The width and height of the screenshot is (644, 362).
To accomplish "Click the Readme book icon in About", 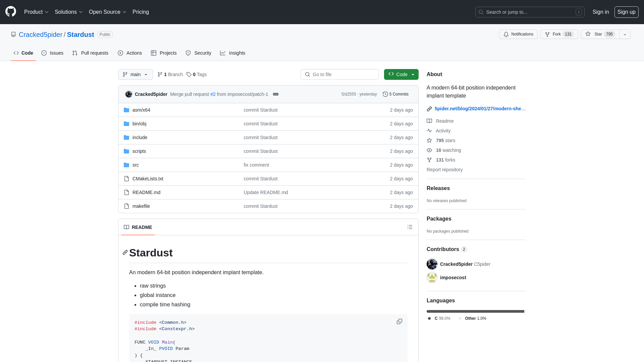I will click(x=429, y=121).
